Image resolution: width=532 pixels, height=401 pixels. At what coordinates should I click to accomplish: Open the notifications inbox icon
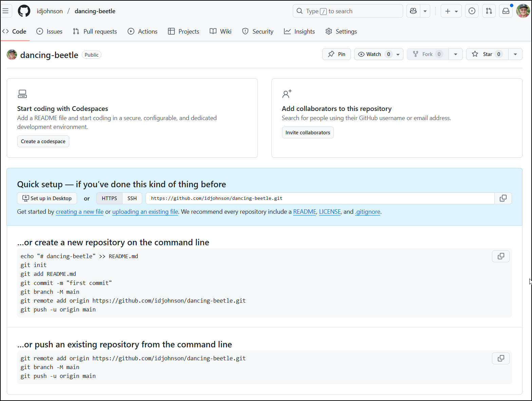coord(506,11)
